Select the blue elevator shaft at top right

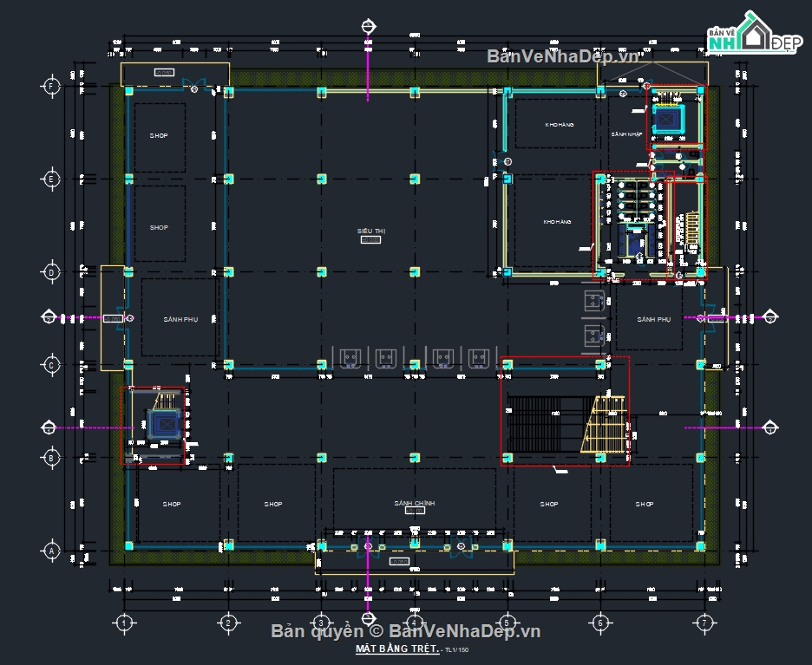coord(668,120)
